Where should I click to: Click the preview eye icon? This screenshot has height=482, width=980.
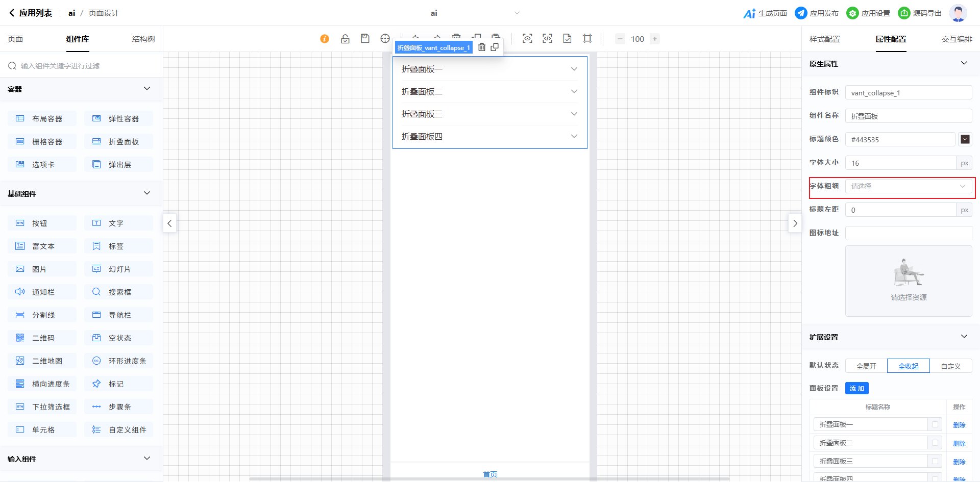click(x=527, y=39)
